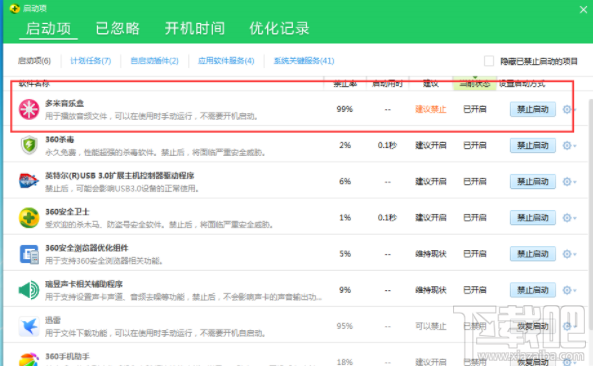Image resolution: width=593 pixels, height=366 pixels.
Task: Click 禁止启动 for 360安全卫士
Action: 532,218
